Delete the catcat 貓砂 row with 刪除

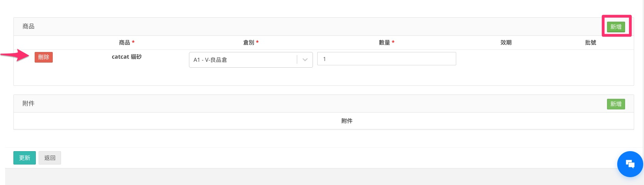click(44, 57)
